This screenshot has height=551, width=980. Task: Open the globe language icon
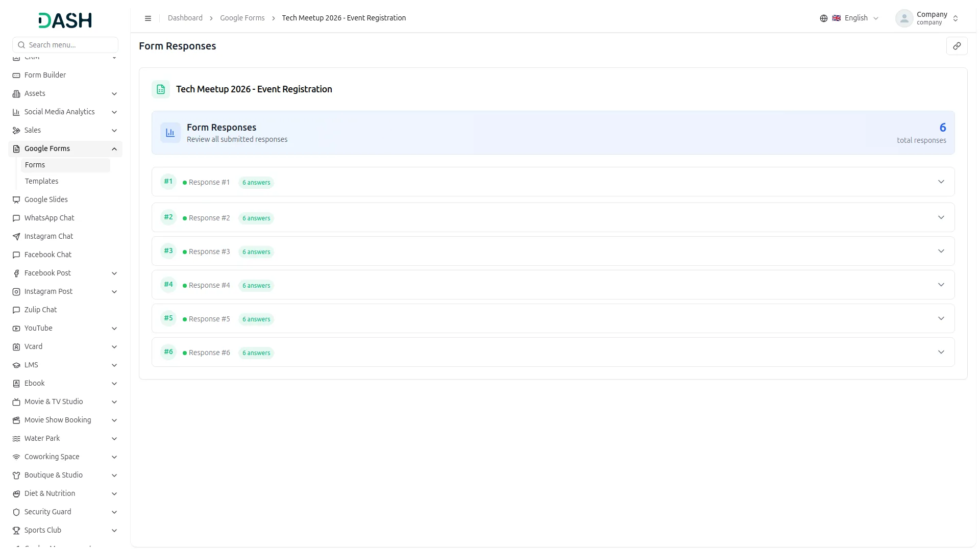pos(823,18)
